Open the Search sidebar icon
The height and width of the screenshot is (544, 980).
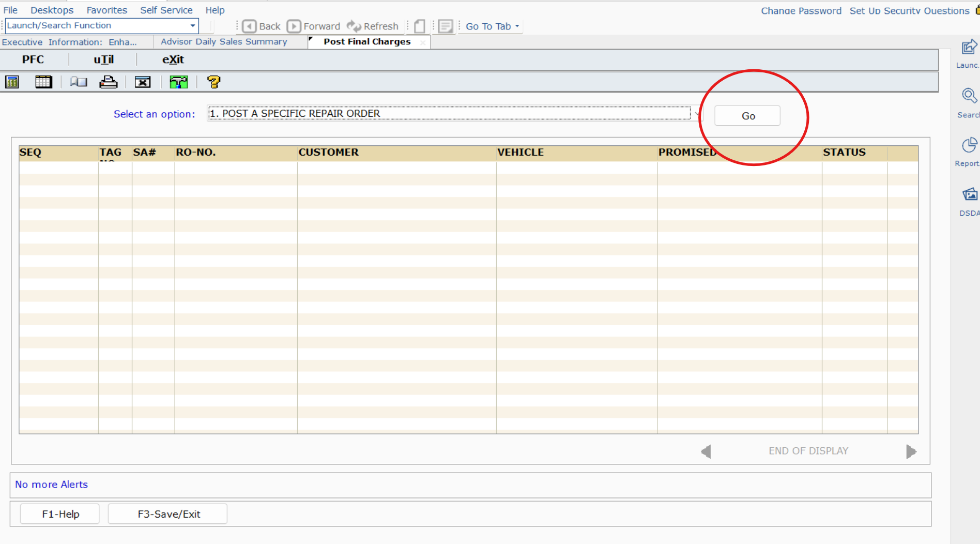(x=969, y=96)
